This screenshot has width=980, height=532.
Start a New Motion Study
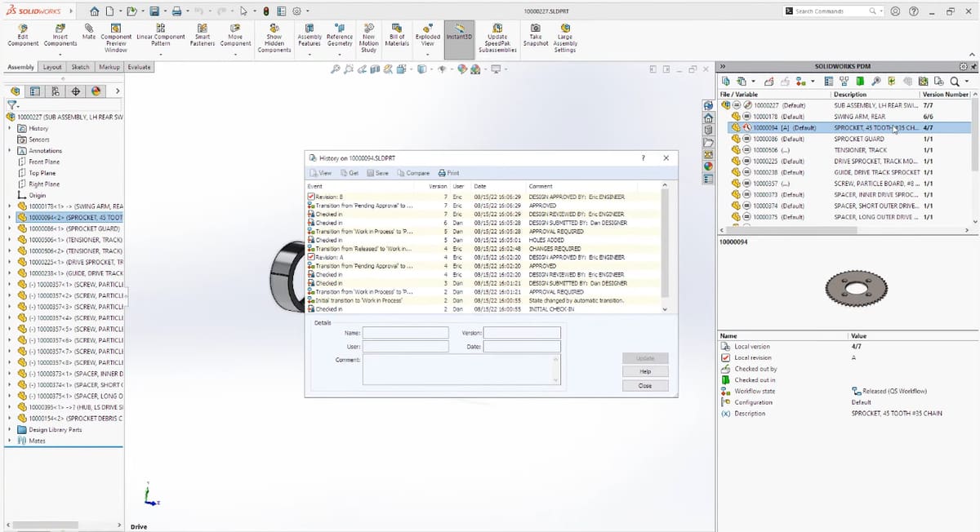tap(368, 39)
